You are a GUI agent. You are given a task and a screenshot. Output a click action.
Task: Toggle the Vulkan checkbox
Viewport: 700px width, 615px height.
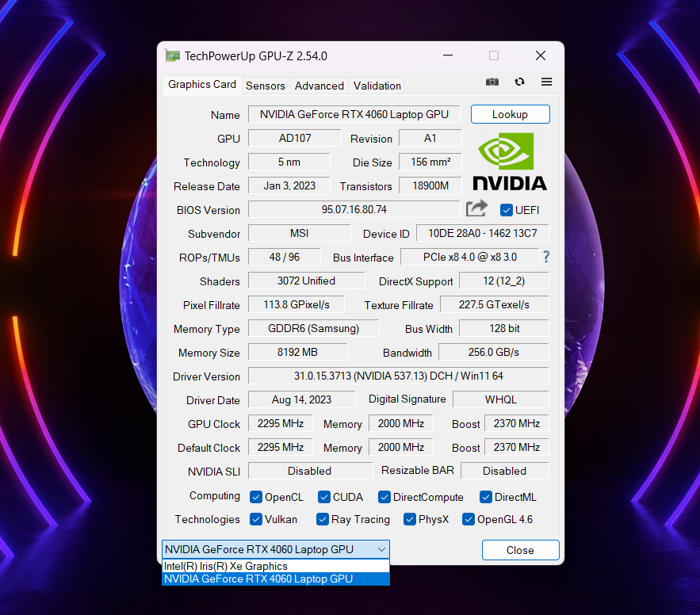pyautogui.click(x=256, y=519)
